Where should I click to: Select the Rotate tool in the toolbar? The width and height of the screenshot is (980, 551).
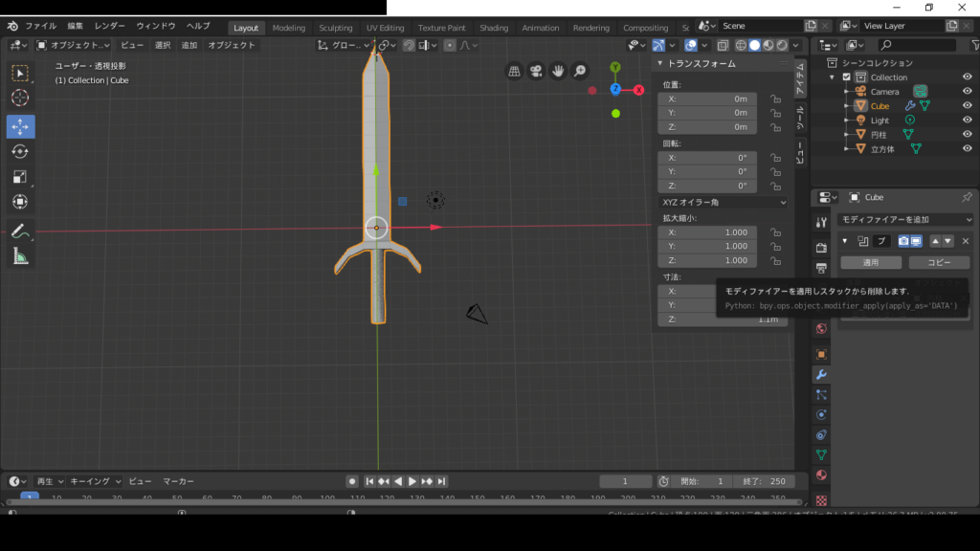click(x=20, y=151)
